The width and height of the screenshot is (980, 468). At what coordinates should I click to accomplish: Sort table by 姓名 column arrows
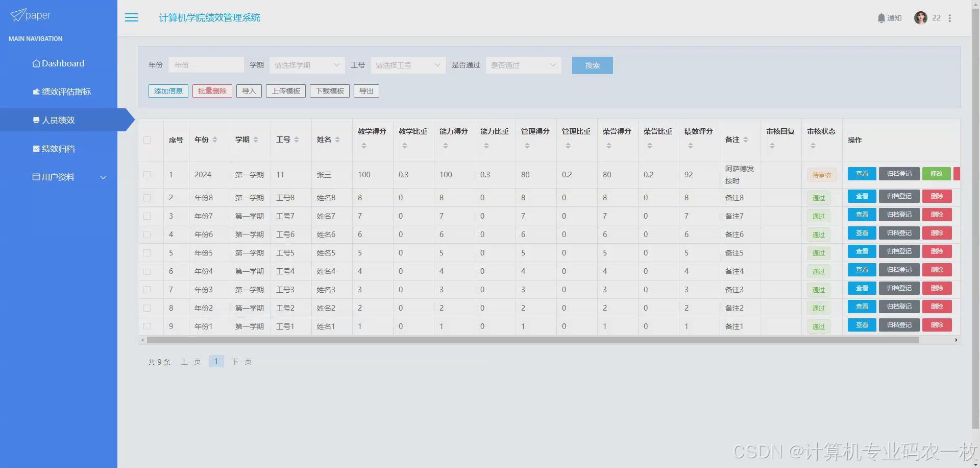point(337,139)
